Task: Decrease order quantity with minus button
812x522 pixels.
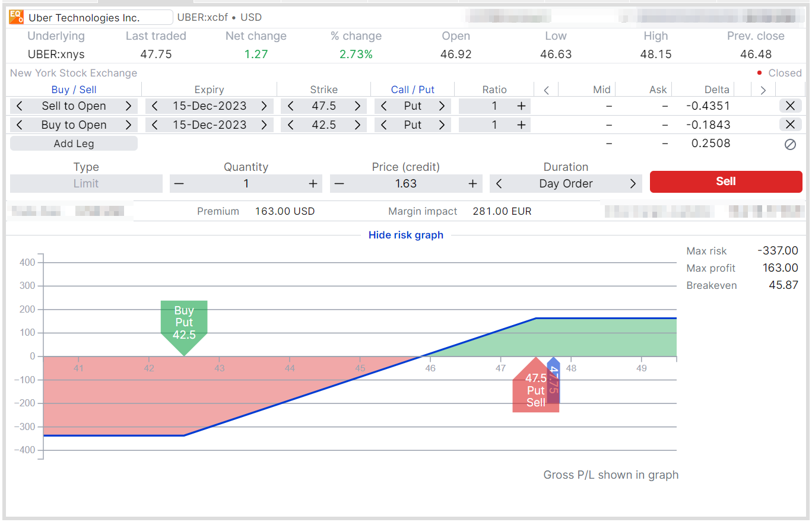Action: pos(179,184)
